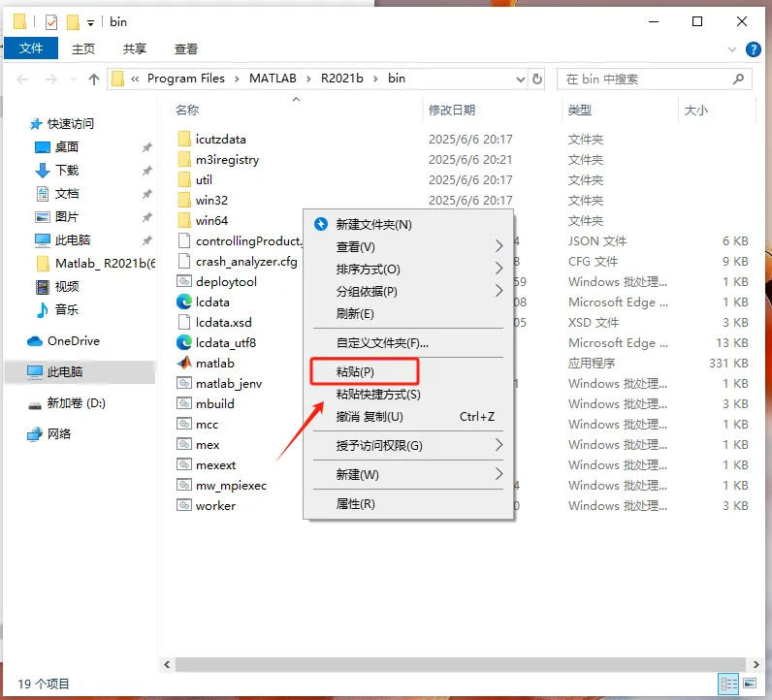Sort by the 名称 column header
This screenshot has height=700, width=772.
pos(187,110)
